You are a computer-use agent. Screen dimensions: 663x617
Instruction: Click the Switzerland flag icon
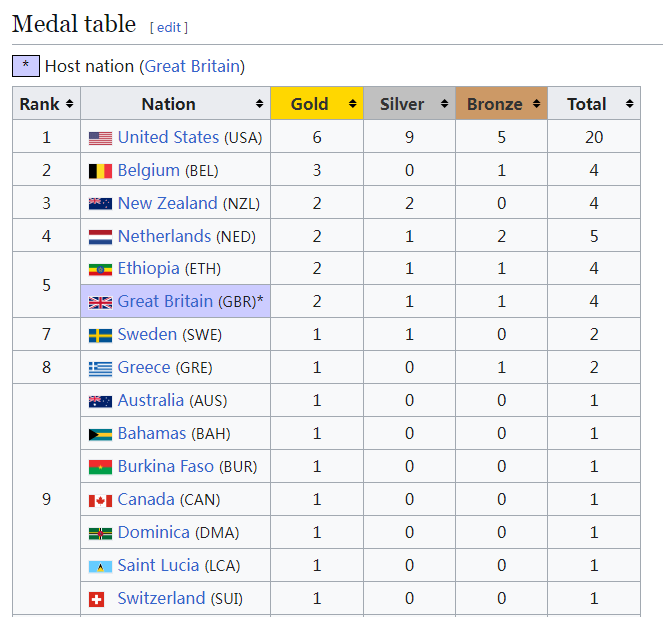coord(97,599)
